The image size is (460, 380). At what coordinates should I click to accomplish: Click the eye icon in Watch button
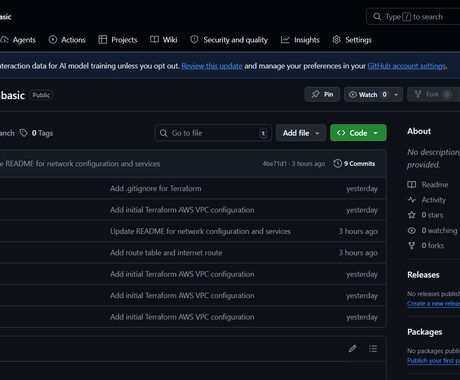[x=353, y=95]
